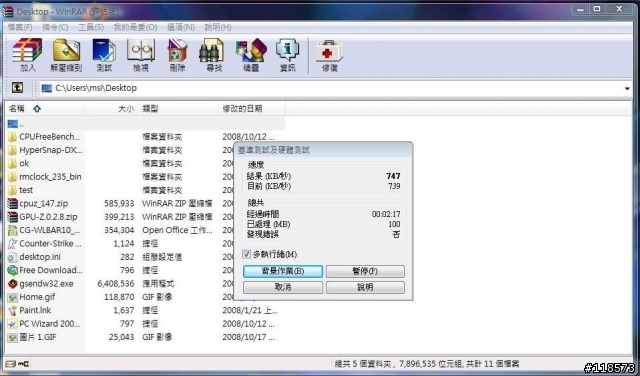
Task: Select the Paint.lnk shortcut icon
Action: tap(13, 310)
